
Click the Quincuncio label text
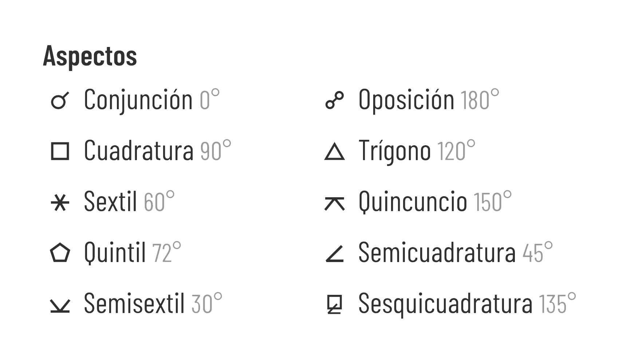point(413,201)
